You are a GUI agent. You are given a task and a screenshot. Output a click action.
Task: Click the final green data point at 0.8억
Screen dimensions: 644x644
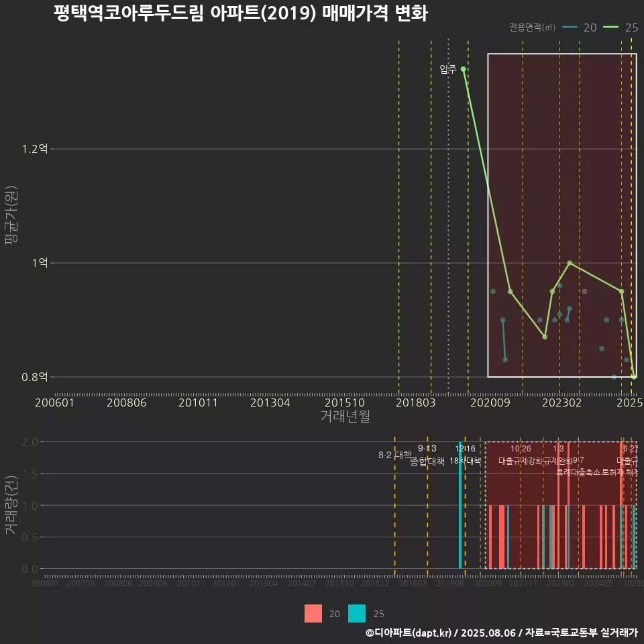(x=634, y=376)
